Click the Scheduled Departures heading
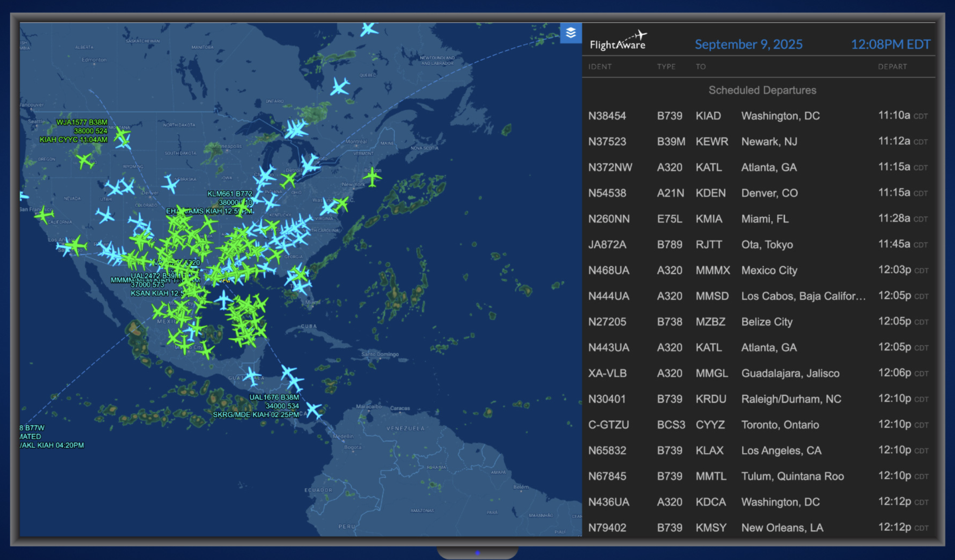955x560 pixels. pyautogui.click(x=762, y=90)
